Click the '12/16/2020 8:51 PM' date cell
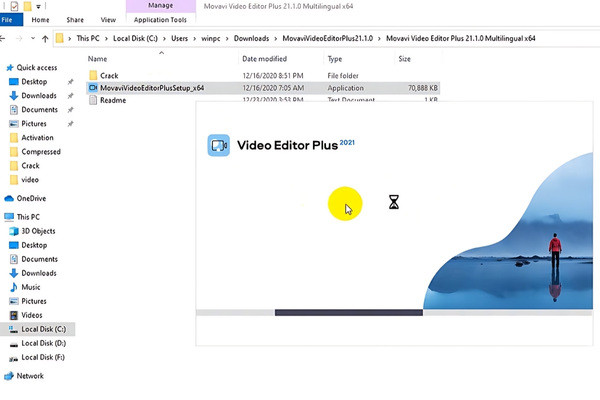 (x=273, y=75)
